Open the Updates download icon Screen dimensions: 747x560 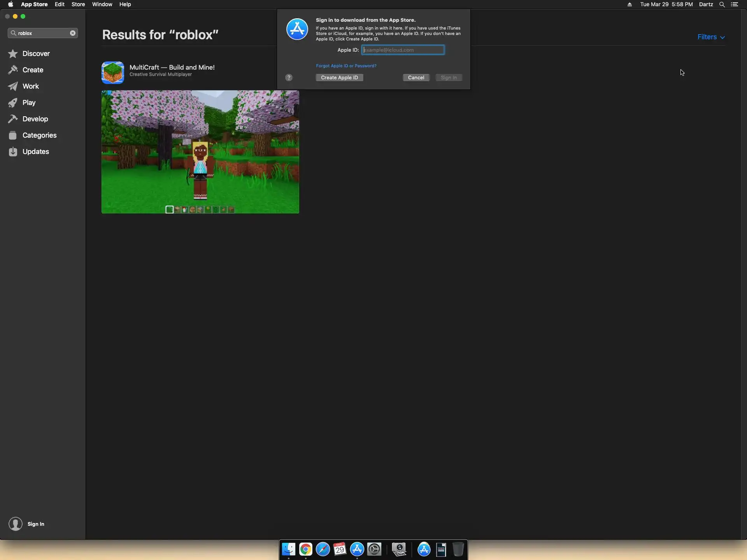[13, 152]
